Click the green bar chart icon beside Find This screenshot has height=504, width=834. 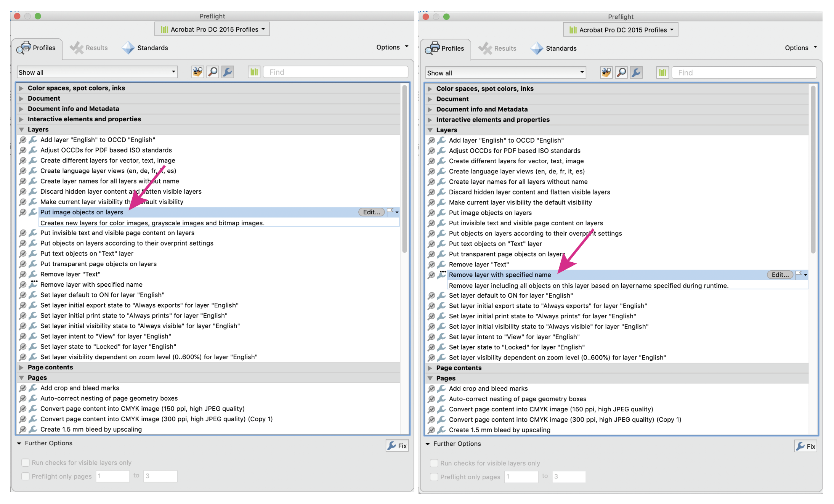pyautogui.click(x=254, y=72)
